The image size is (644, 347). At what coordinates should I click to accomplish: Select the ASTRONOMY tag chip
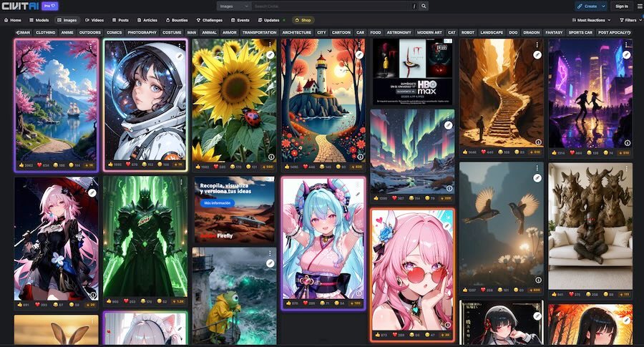399,32
